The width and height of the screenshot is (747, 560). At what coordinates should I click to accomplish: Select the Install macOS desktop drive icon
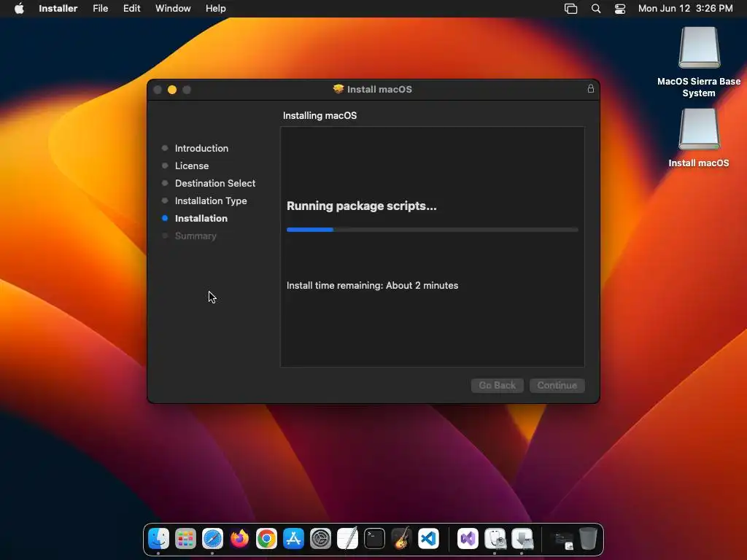[x=699, y=130]
